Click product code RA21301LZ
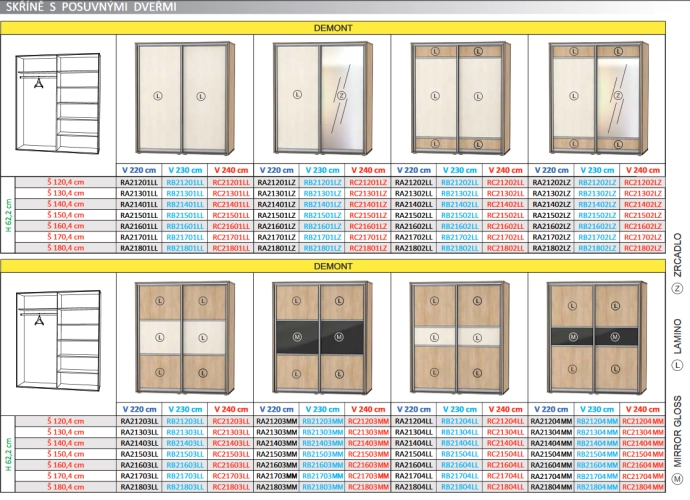This screenshot has width=690, height=500. pyautogui.click(x=276, y=193)
